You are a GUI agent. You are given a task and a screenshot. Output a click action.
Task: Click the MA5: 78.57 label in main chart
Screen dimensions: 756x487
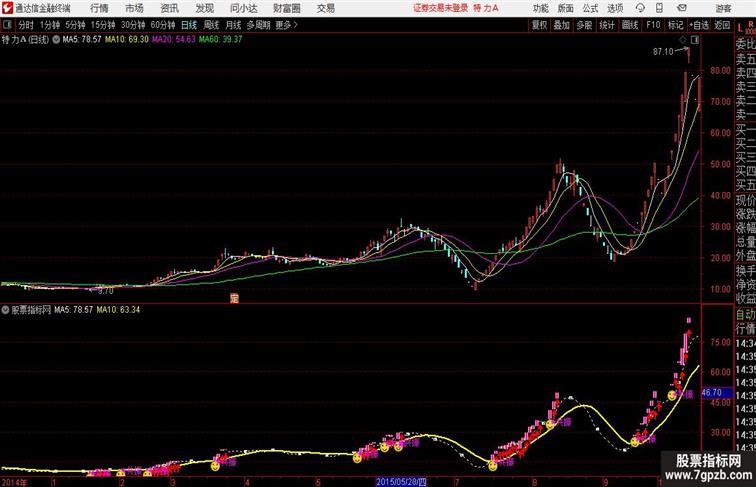coord(82,40)
